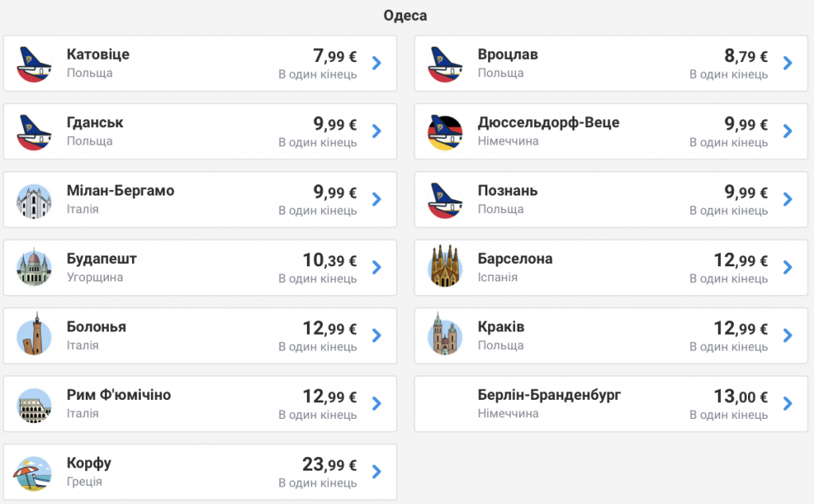Choose the 13,00 € Берлін fare

point(740,397)
